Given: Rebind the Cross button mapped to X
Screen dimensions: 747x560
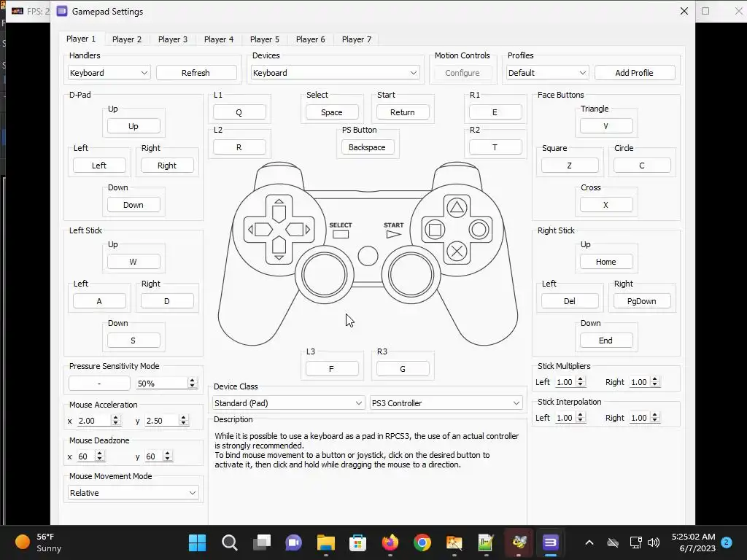Looking at the screenshot, I should click(606, 205).
